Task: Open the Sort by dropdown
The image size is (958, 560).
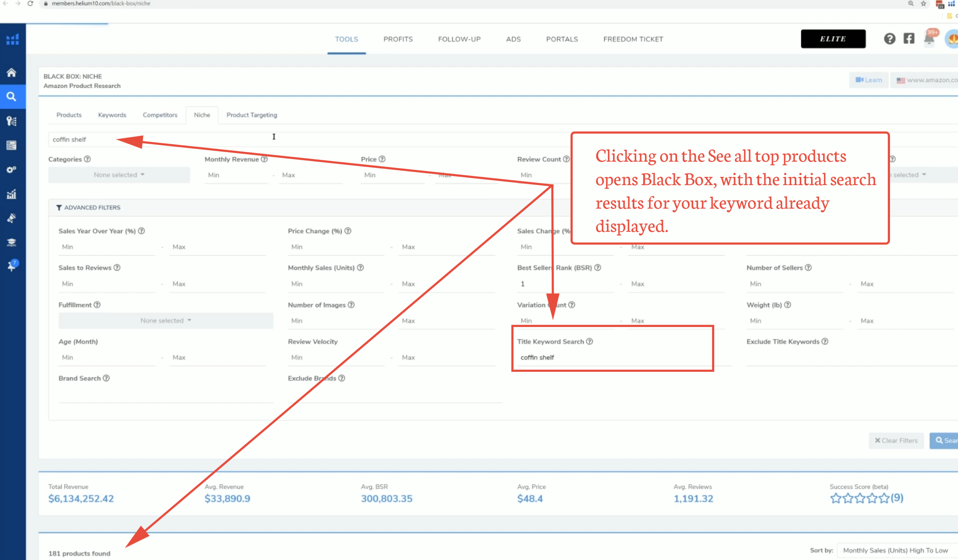Action: [895, 550]
